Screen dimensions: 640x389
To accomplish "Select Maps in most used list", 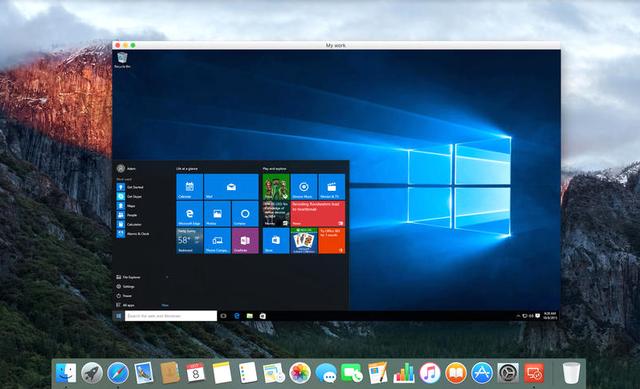I will 127,206.
